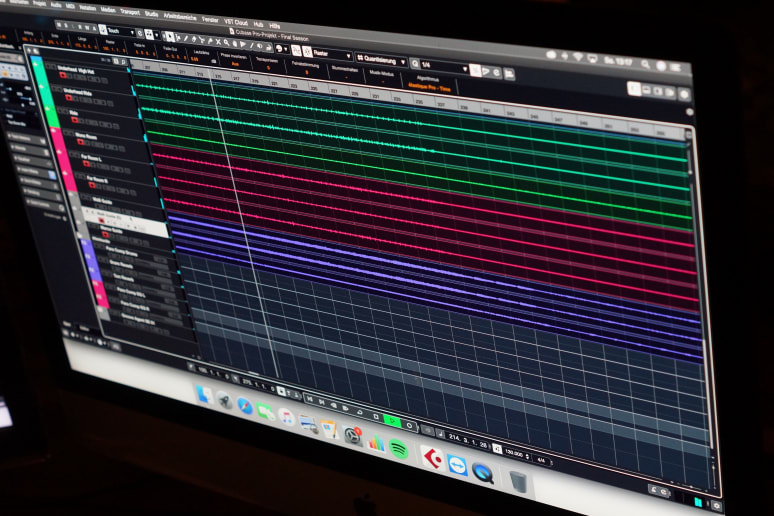Click the Spotlight search icon
The image size is (774, 516).
tap(645, 64)
